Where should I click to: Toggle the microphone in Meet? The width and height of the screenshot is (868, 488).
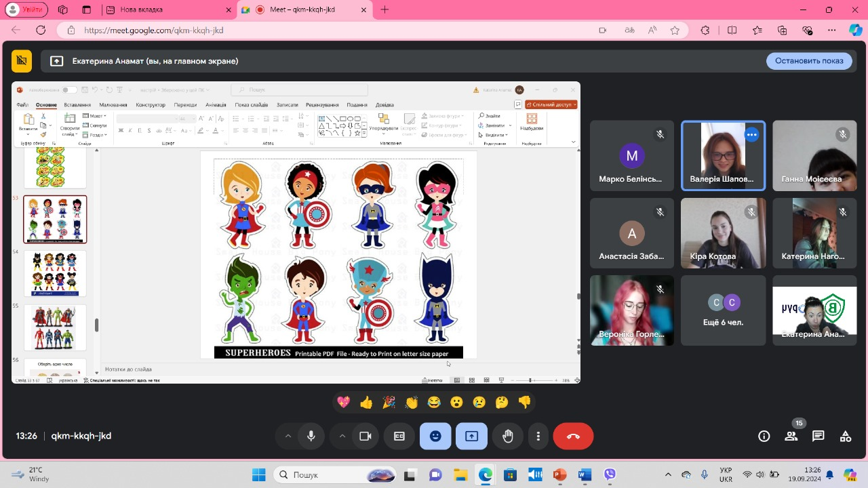click(311, 436)
